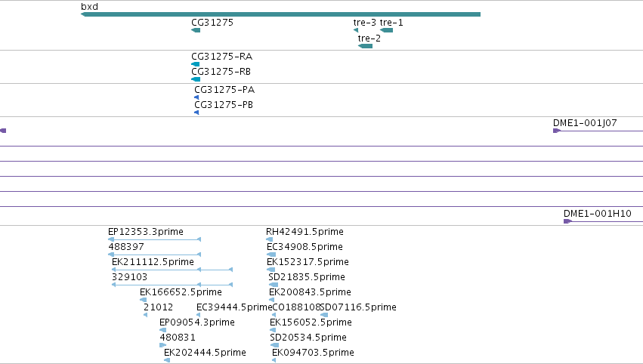Image resolution: width=643 pixels, height=364 pixels.
Task: Select the CG31275-RB transcript glyph
Action: (196, 79)
